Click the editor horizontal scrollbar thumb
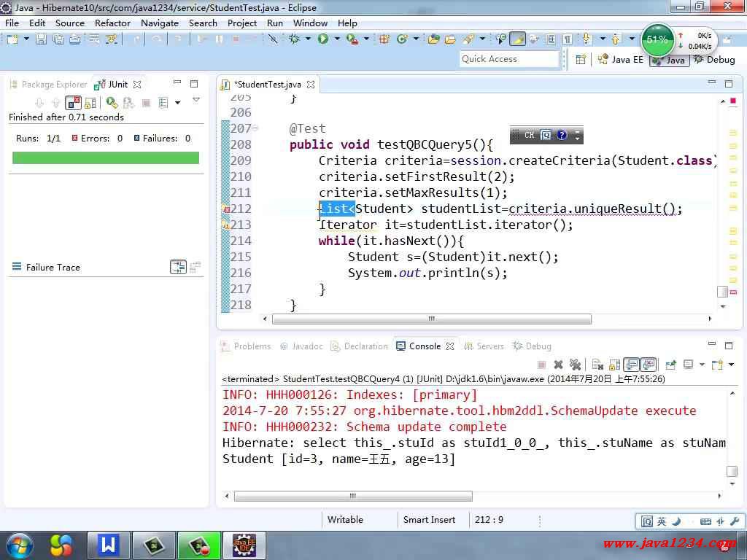The width and height of the screenshot is (747, 560). coord(432,319)
